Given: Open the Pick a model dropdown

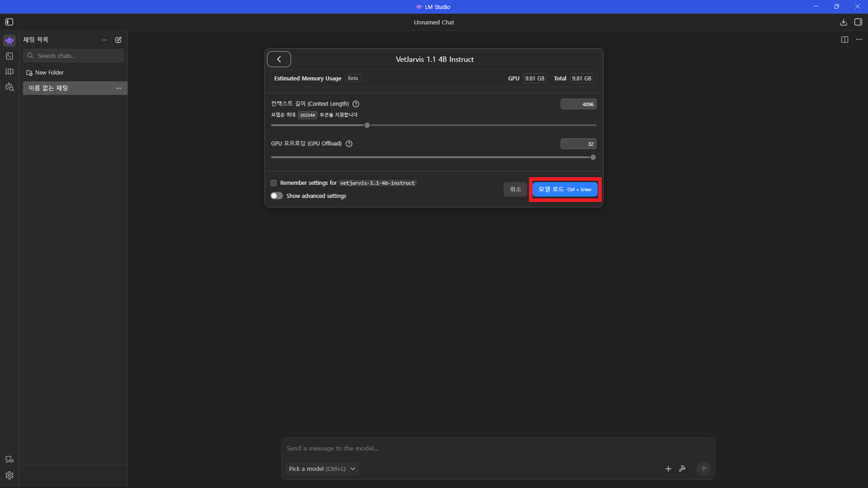Looking at the screenshot, I should tap(322, 469).
